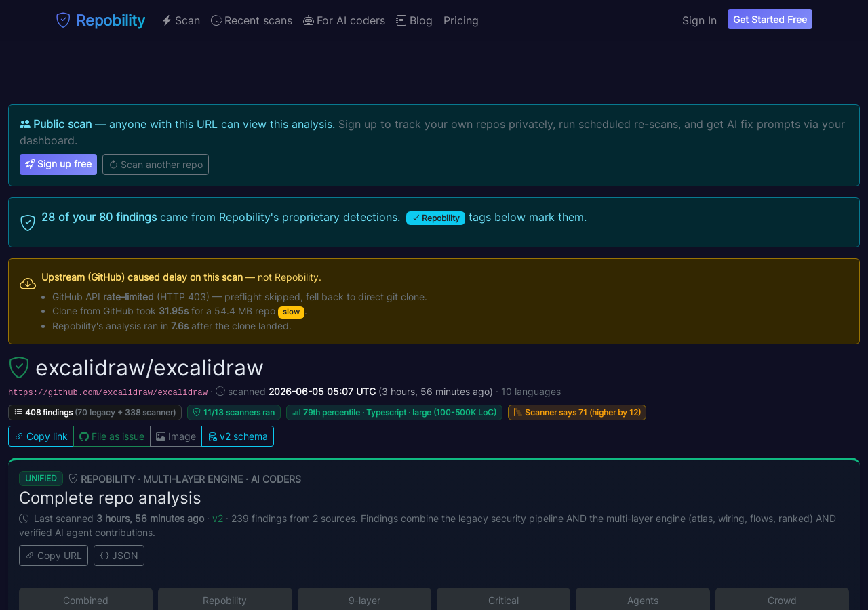Image resolution: width=868 pixels, height=610 pixels.
Task: Go to Recent scans page
Action: point(252,20)
